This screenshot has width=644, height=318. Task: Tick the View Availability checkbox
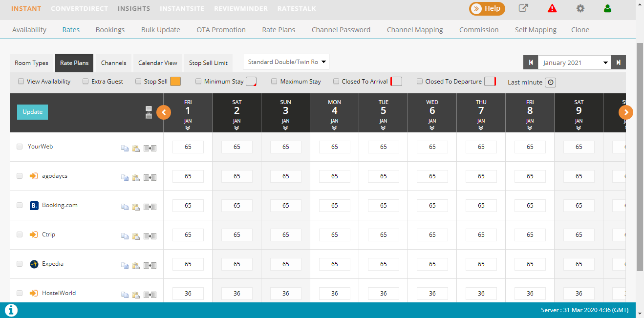click(21, 82)
